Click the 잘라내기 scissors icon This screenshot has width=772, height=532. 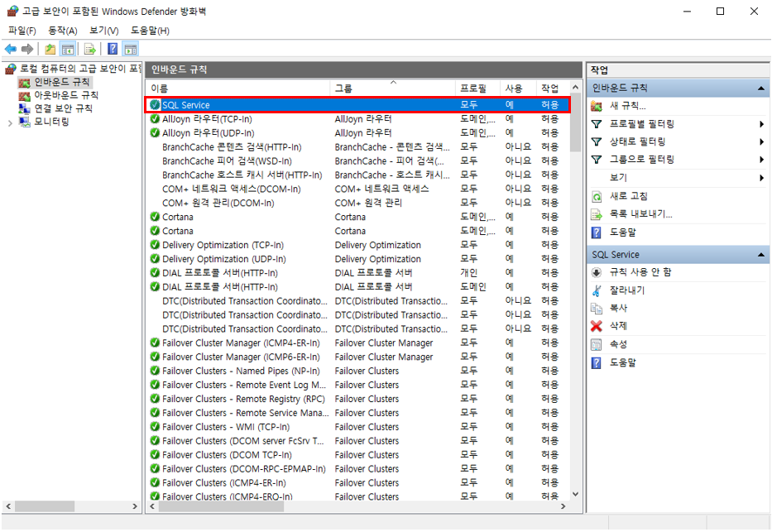[x=597, y=290]
